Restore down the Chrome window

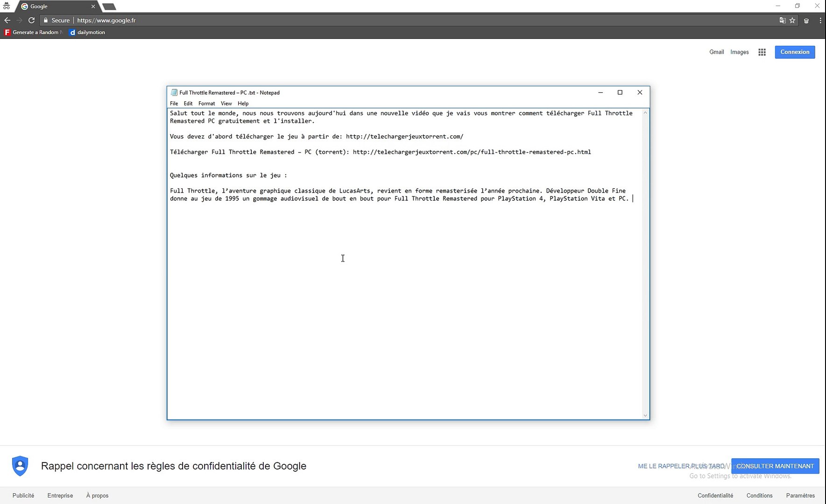pyautogui.click(x=798, y=6)
